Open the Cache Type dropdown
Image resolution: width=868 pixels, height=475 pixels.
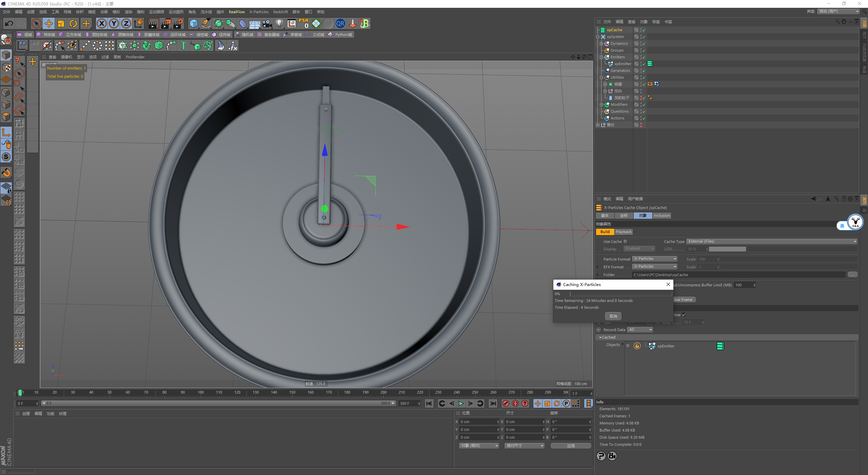[x=772, y=242]
